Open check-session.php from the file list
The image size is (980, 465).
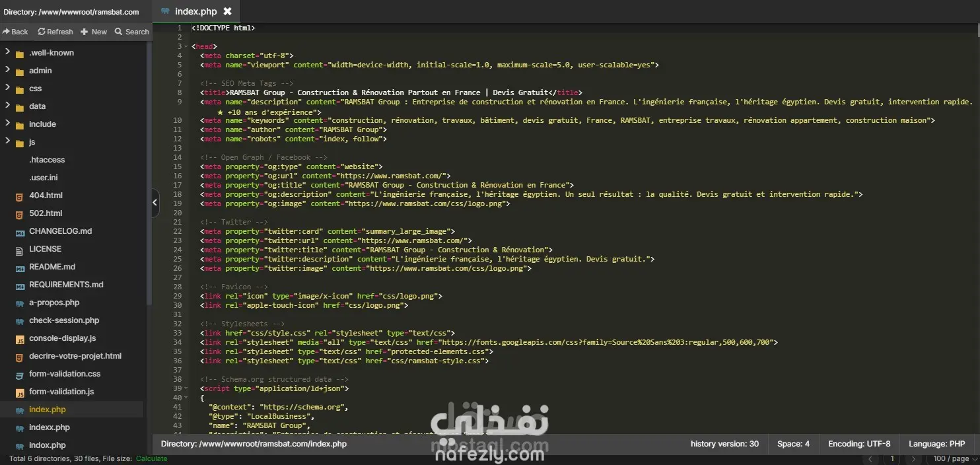64,320
